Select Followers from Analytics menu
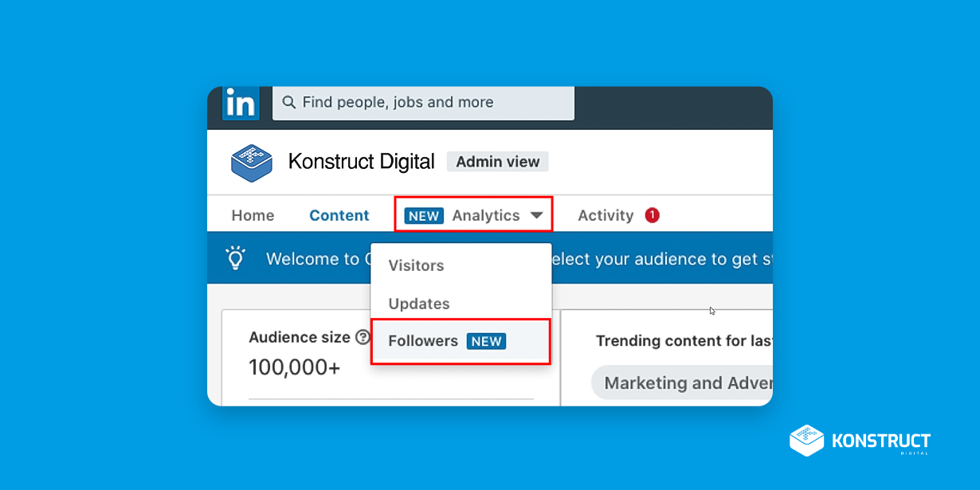The width and height of the screenshot is (980, 490). point(461,342)
